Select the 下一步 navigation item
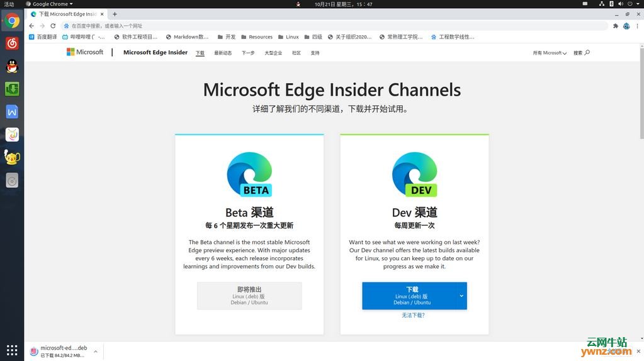644x361 pixels. tap(248, 53)
